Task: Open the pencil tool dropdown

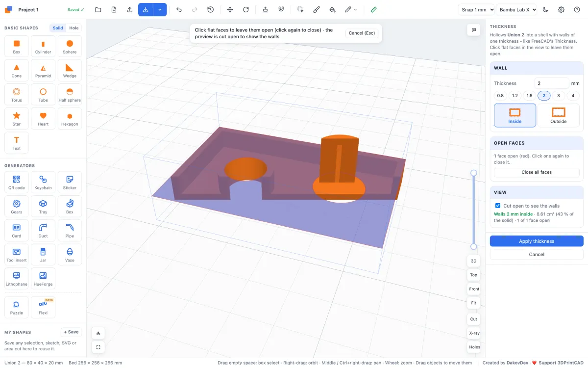Action: point(351,9)
